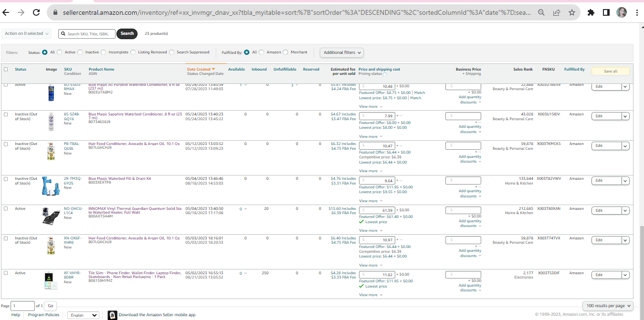
Task: Click the browser address bar URL
Action: coord(296,13)
